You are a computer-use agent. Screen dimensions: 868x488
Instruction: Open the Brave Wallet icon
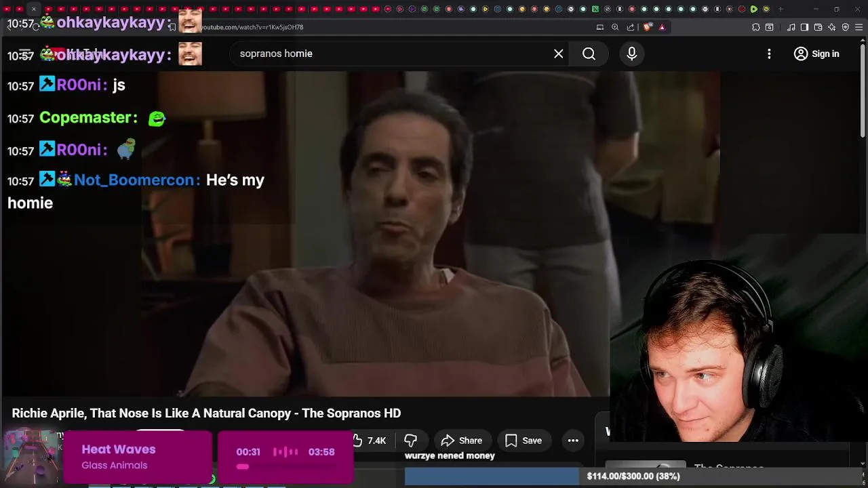point(818,27)
